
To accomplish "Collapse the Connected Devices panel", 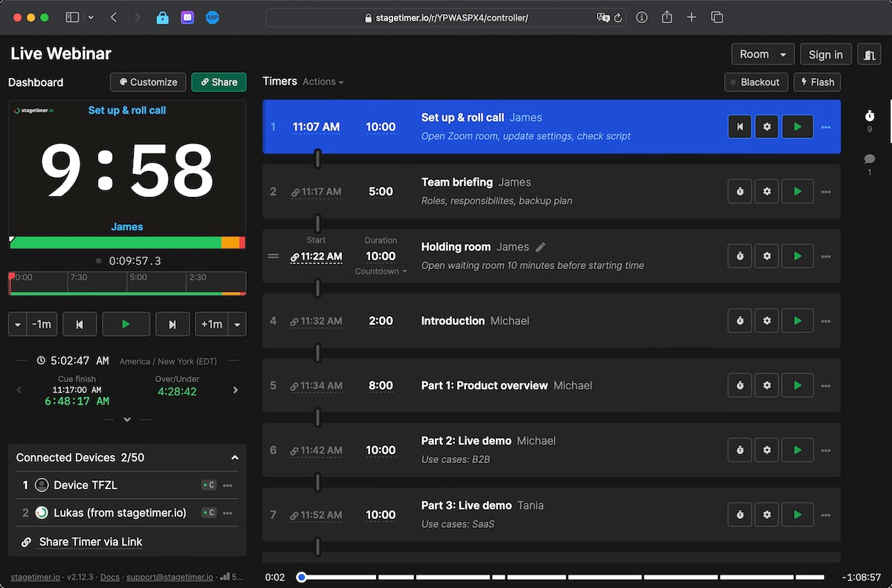I will coord(235,458).
